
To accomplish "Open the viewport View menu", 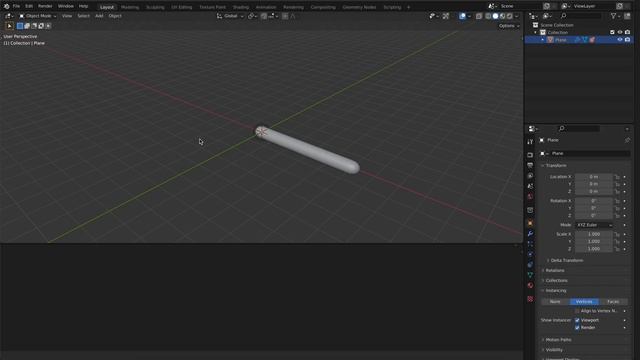I will coord(67,16).
